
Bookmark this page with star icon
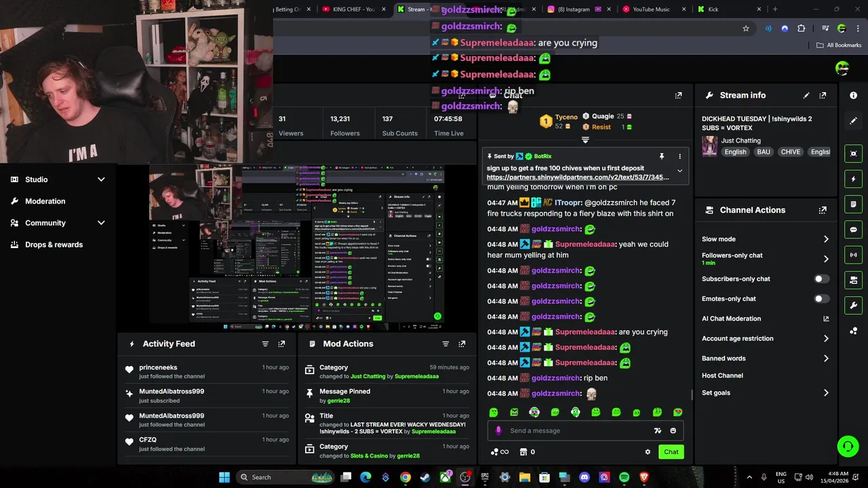pyautogui.click(x=746, y=28)
